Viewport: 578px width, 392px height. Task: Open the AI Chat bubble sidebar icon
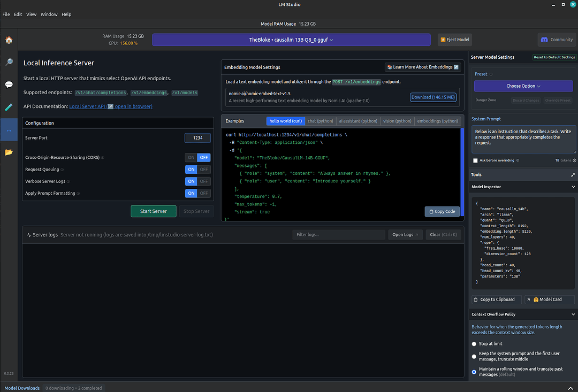[9, 84]
